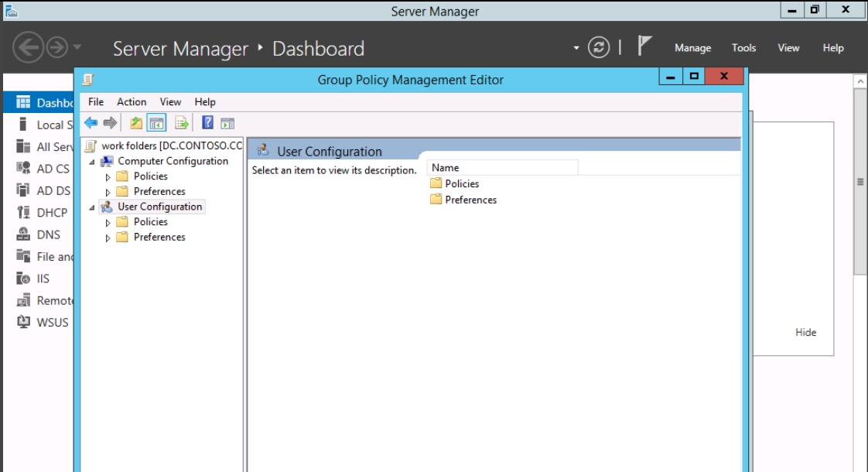This screenshot has height=472, width=868.
Task: Expand Preferences under User Configuration
Action: click(108, 238)
